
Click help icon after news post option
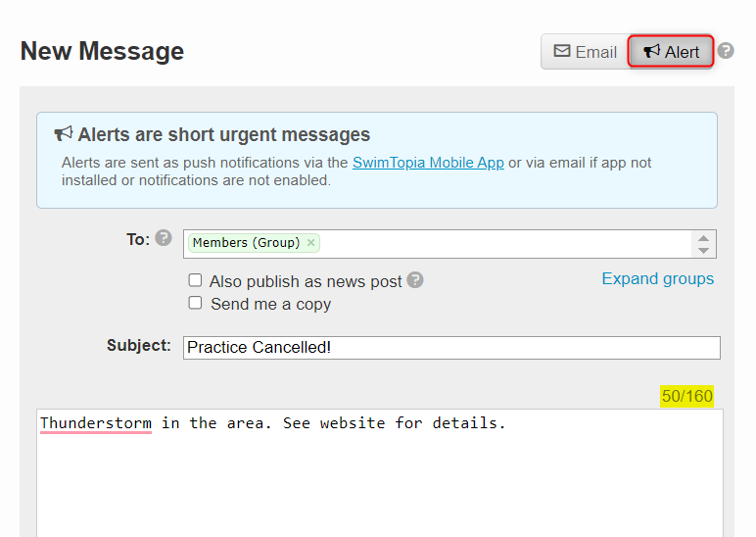coord(414,280)
